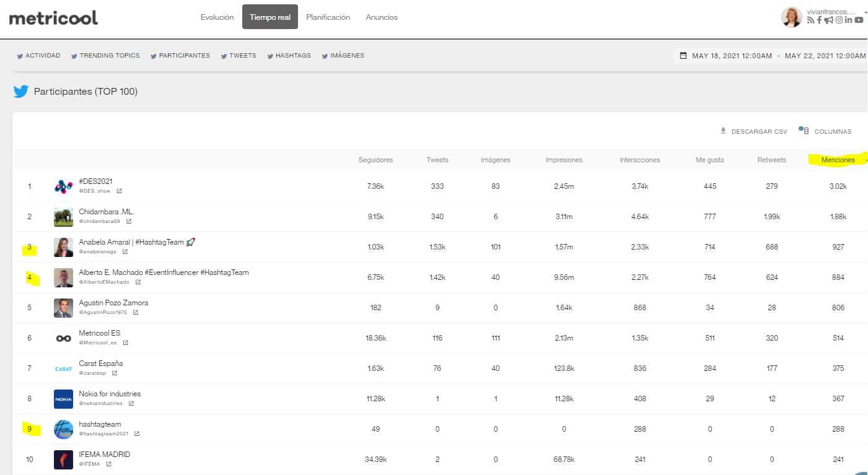Download the participants CSV file
Image resolution: width=868 pixels, height=475 pixels.
[753, 131]
